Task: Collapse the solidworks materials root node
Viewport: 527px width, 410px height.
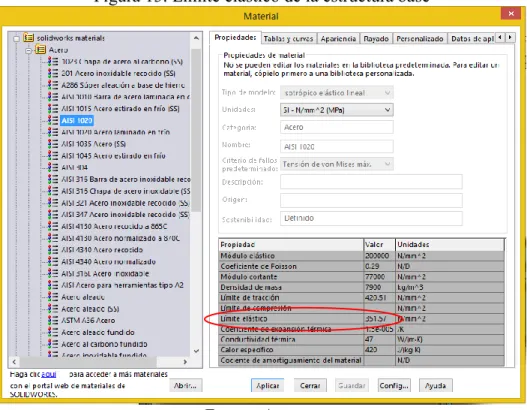Action: 16,39
